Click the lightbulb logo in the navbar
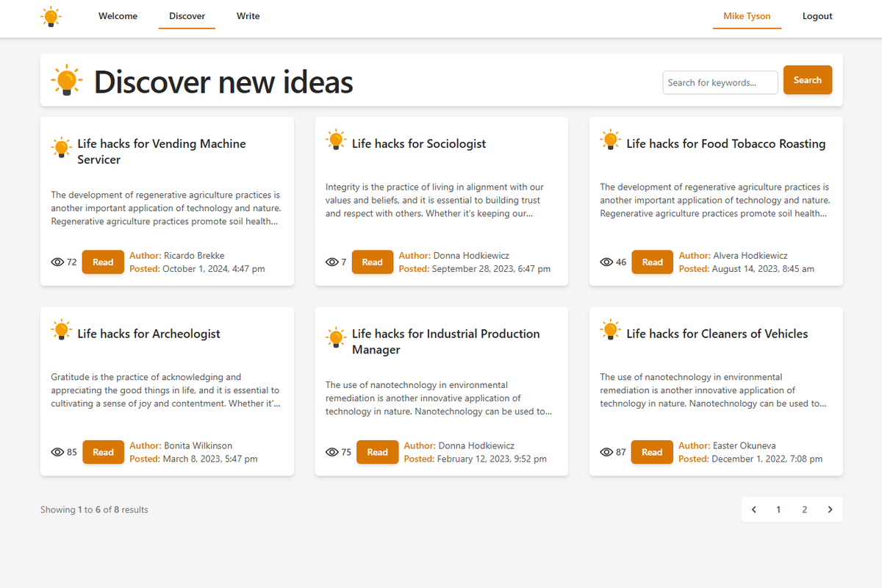882x588 pixels. 50,16
